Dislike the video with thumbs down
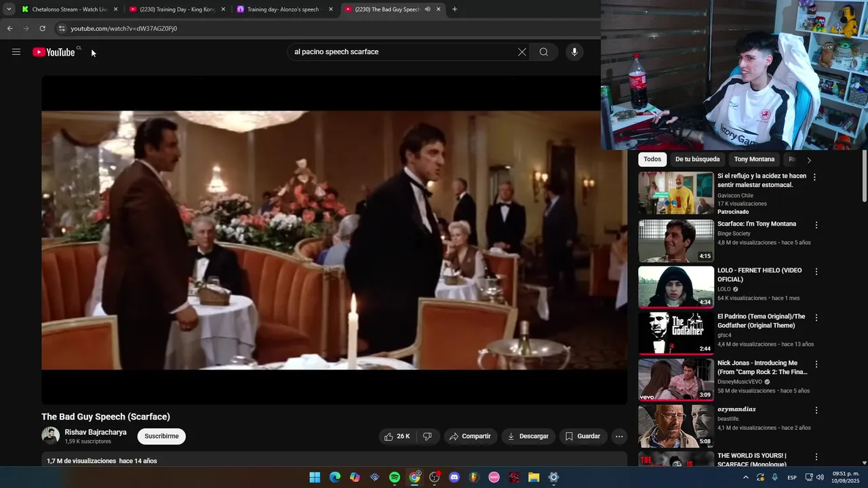Image resolution: width=868 pixels, height=488 pixels. tap(427, 436)
